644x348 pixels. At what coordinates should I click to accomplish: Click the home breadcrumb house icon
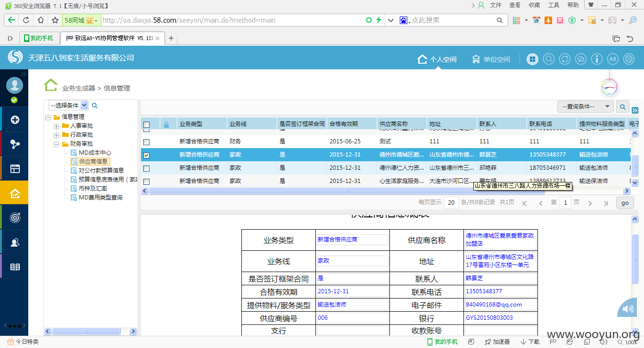click(51, 85)
